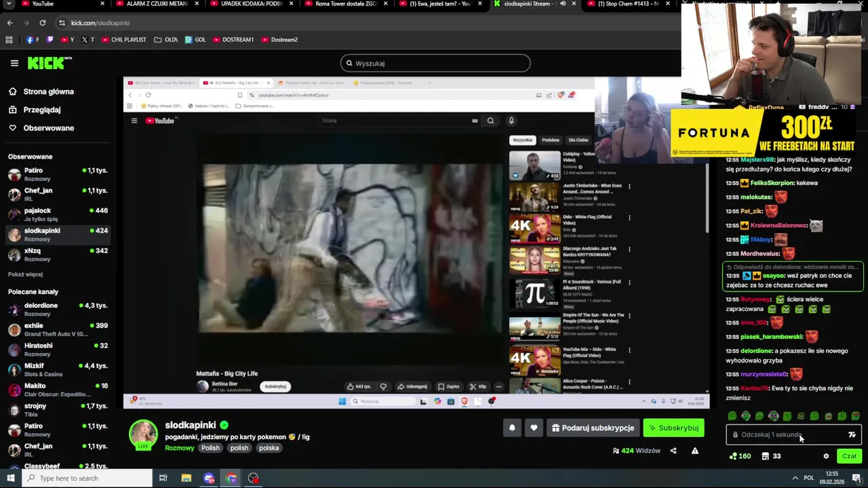Open Strona główna in the sidebar
The width and height of the screenshot is (868, 488).
click(x=48, y=91)
